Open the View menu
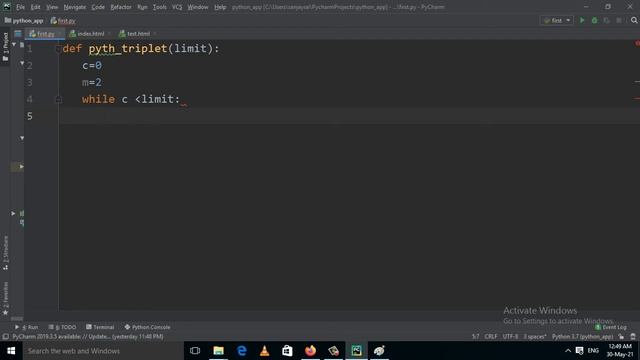This screenshot has height=360, width=640. [52, 7]
